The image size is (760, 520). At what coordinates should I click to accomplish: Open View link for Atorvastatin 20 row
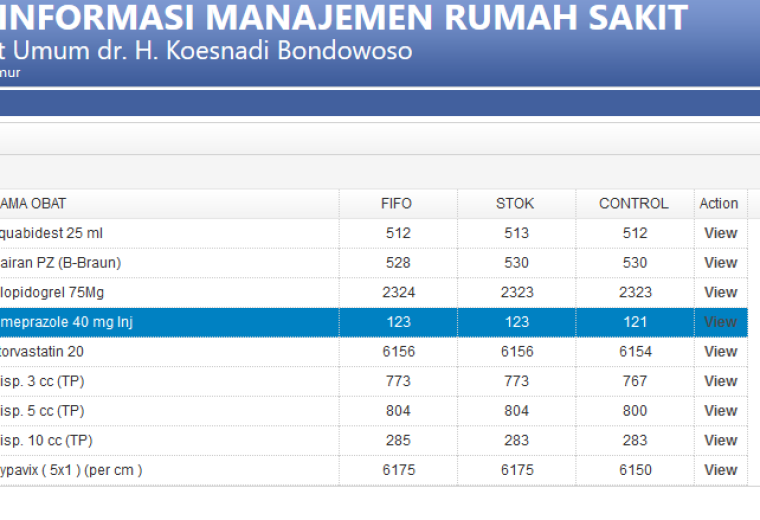click(720, 351)
